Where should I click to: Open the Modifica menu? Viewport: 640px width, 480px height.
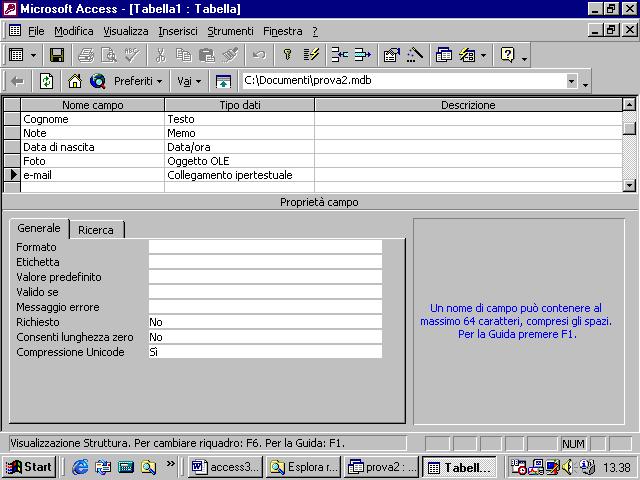coord(74,31)
